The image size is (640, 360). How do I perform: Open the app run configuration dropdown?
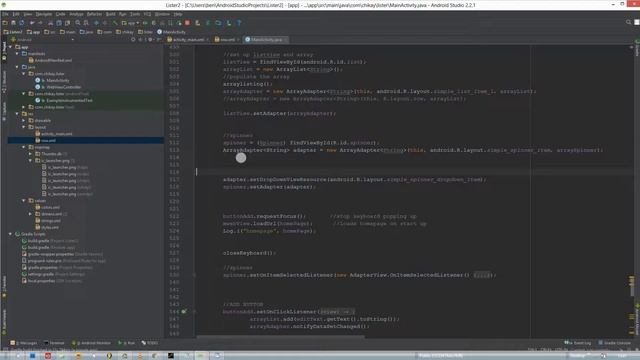131,23
